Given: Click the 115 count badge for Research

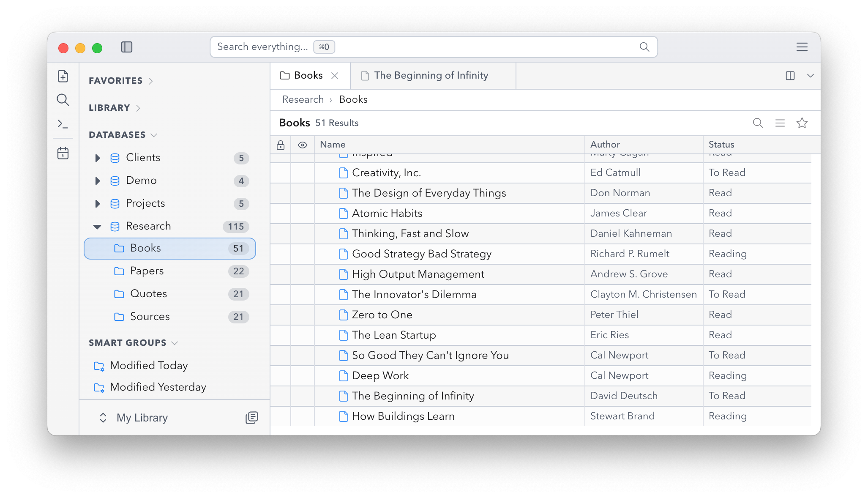Looking at the screenshot, I should (x=236, y=227).
